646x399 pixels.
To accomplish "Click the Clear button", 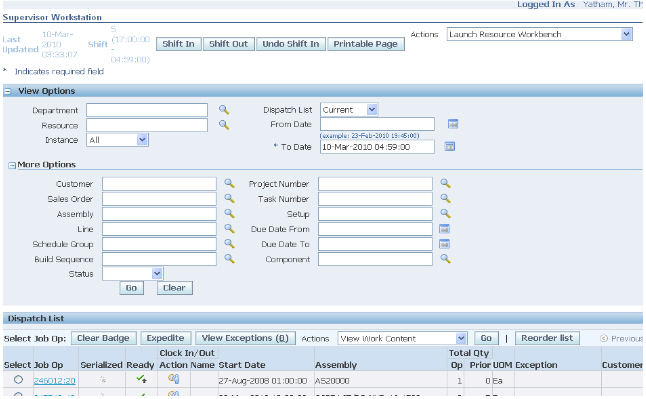I will [x=174, y=288].
